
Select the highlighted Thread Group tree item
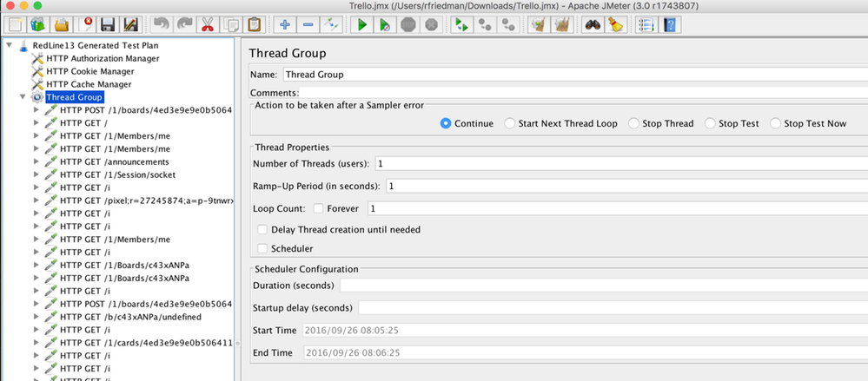coord(75,97)
